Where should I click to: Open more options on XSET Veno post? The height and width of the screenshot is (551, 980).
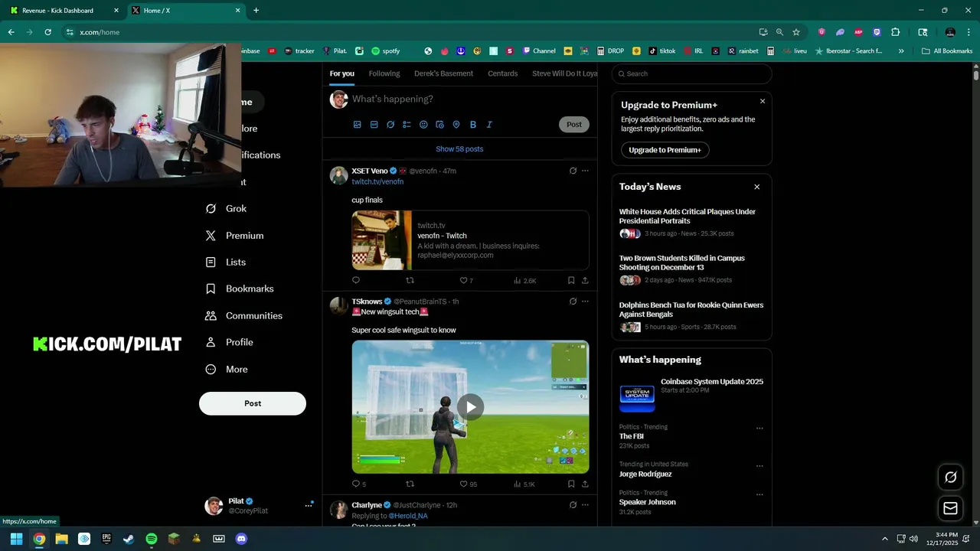[x=585, y=171]
